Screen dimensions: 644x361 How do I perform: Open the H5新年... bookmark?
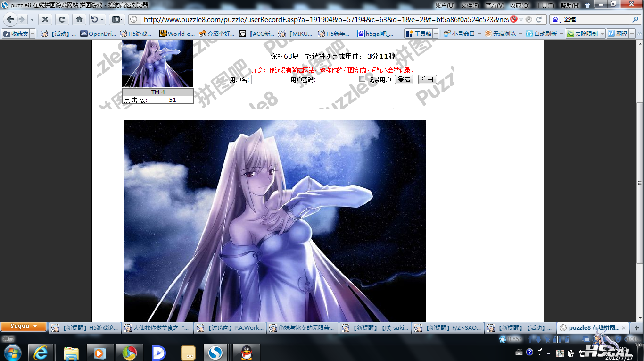tap(334, 34)
